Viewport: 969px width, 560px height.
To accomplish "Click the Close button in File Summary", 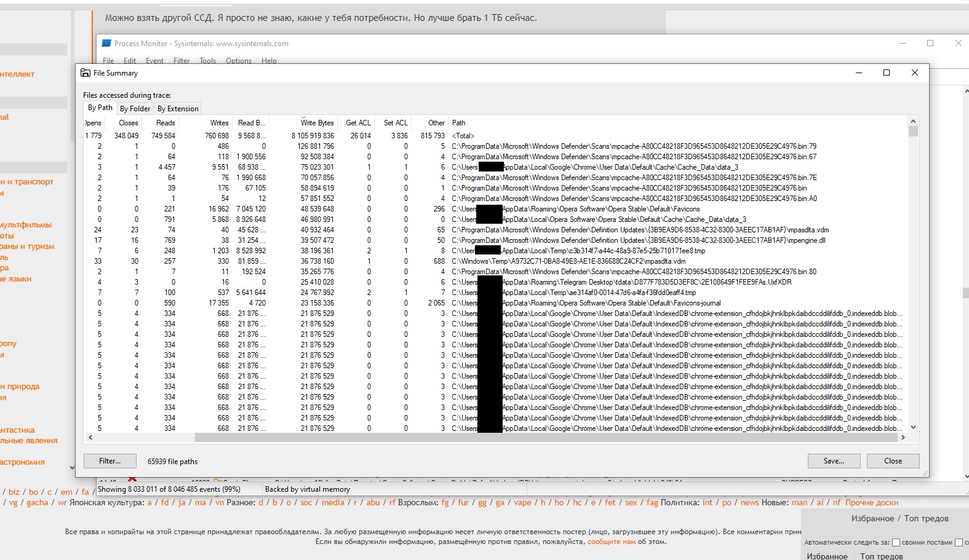I will pos(893,461).
